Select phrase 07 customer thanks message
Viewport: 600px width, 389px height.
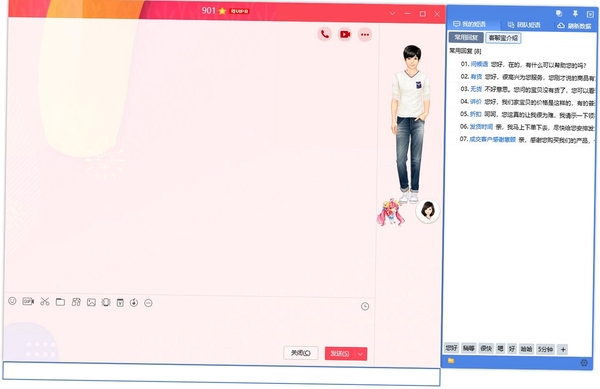527,140
